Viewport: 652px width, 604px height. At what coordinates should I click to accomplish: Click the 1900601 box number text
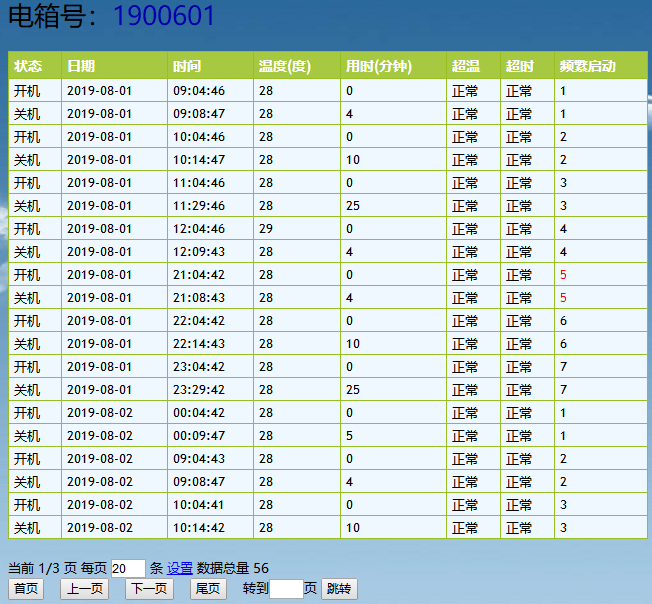click(164, 16)
